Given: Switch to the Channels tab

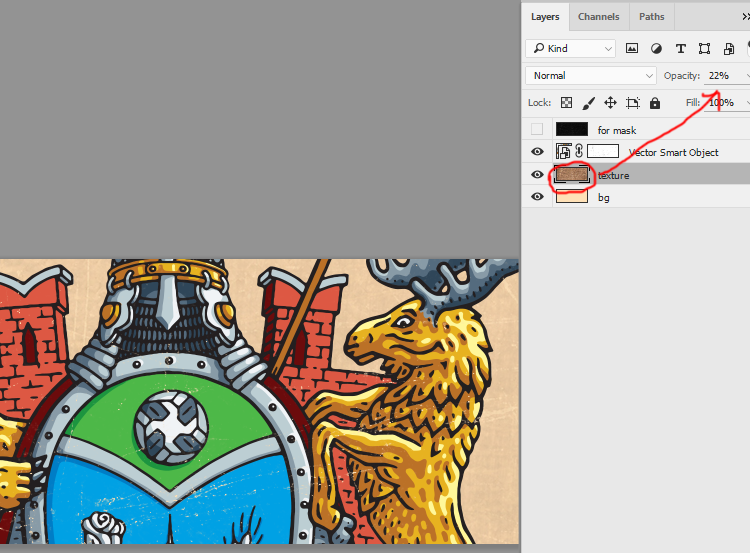Looking at the screenshot, I should click(x=598, y=17).
